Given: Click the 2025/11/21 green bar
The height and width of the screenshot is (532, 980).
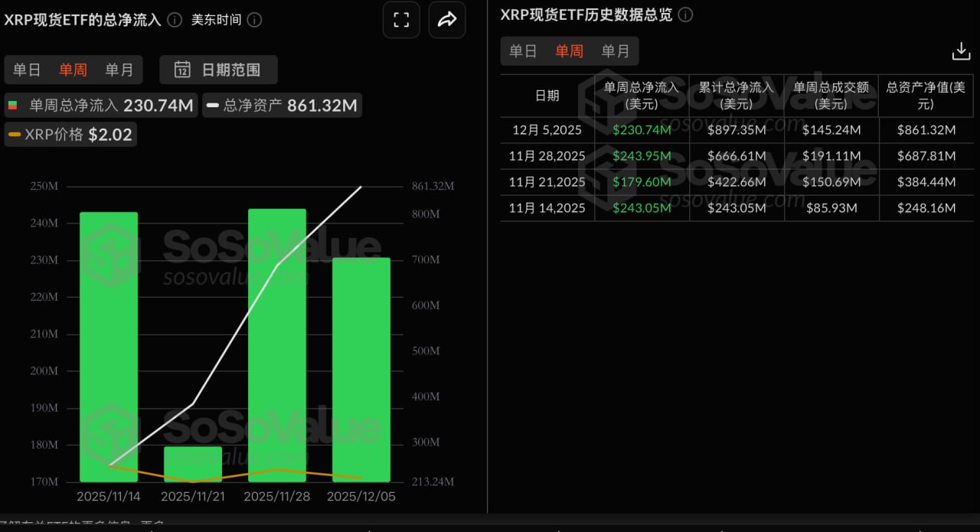Looking at the screenshot, I should [x=193, y=464].
